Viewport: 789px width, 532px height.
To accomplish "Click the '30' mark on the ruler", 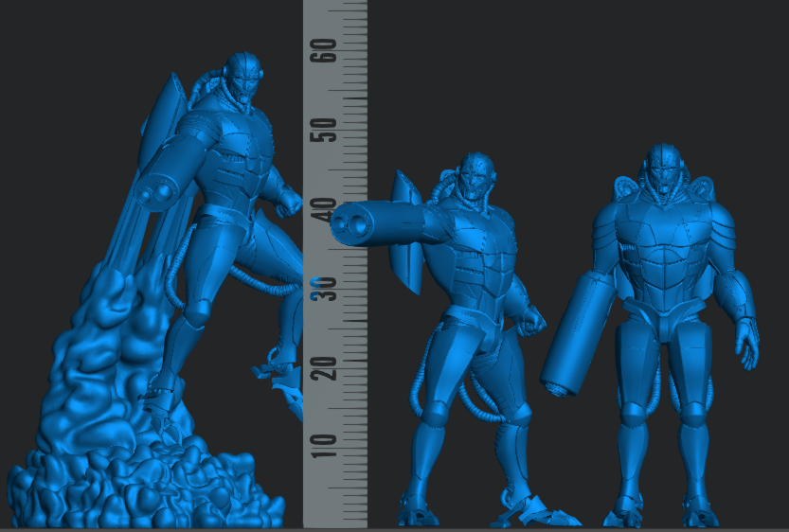I will (324, 289).
